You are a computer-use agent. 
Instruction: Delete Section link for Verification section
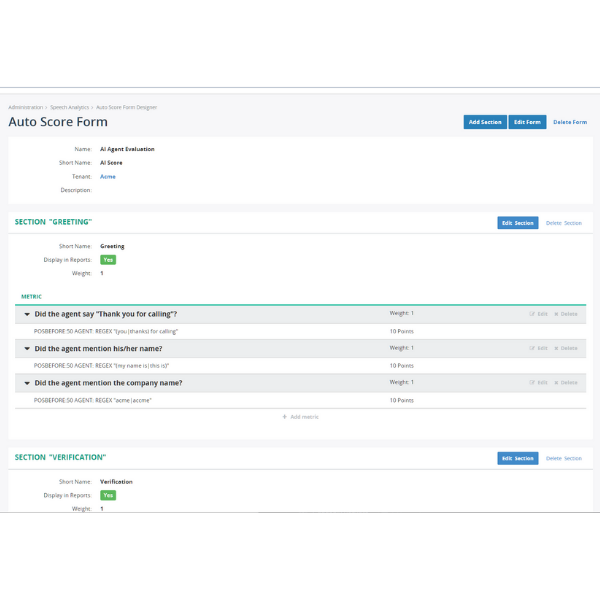pos(564,458)
